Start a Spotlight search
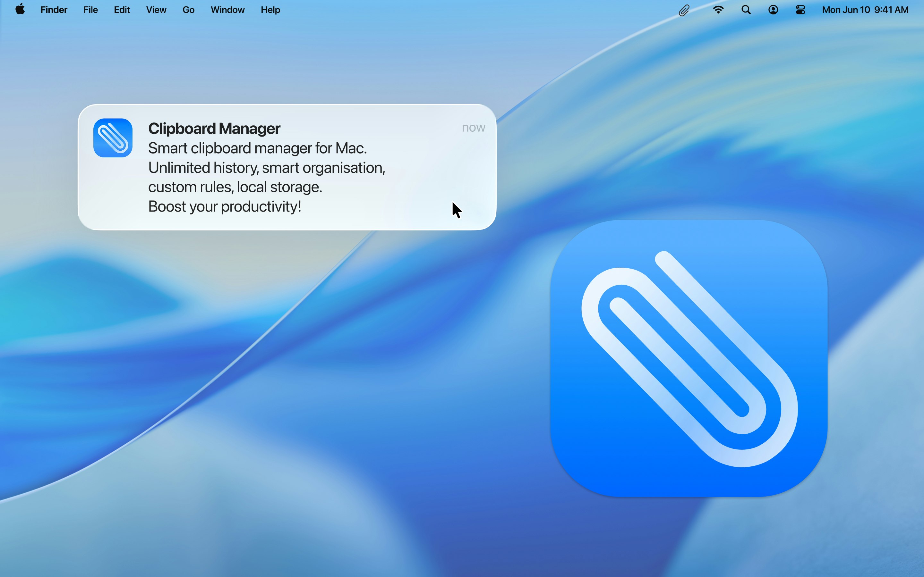Image resolution: width=924 pixels, height=577 pixels. click(x=746, y=10)
